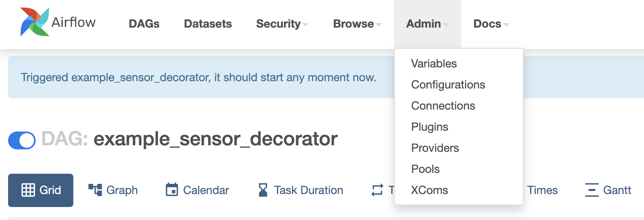Collapse the Admin dropdown menu
This screenshot has height=220, width=644.
pyautogui.click(x=427, y=24)
